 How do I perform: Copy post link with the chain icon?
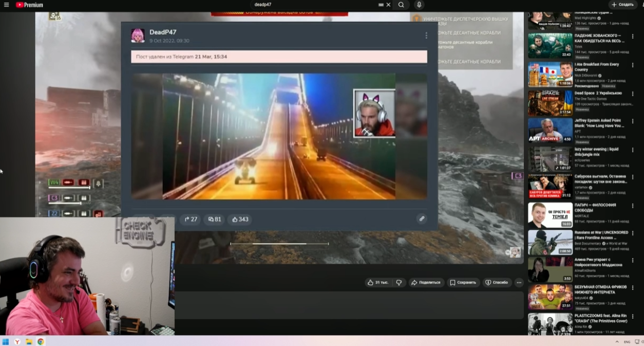point(422,218)
